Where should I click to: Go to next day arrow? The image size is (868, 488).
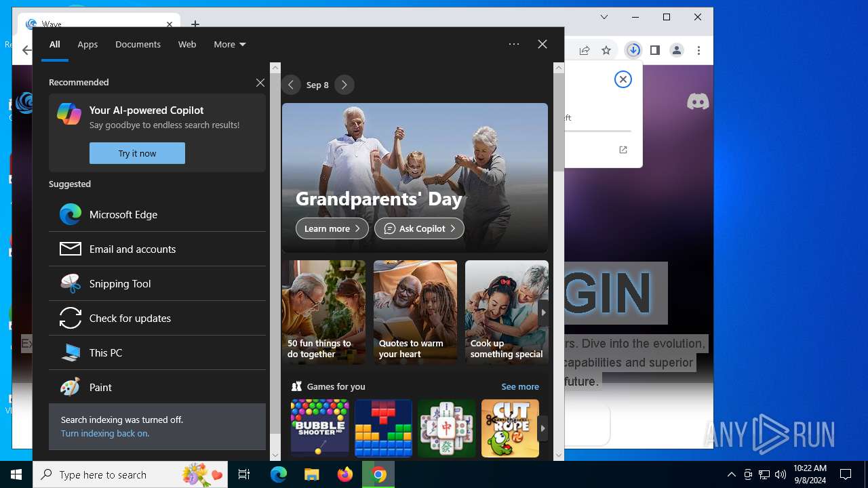click(344, 85)
